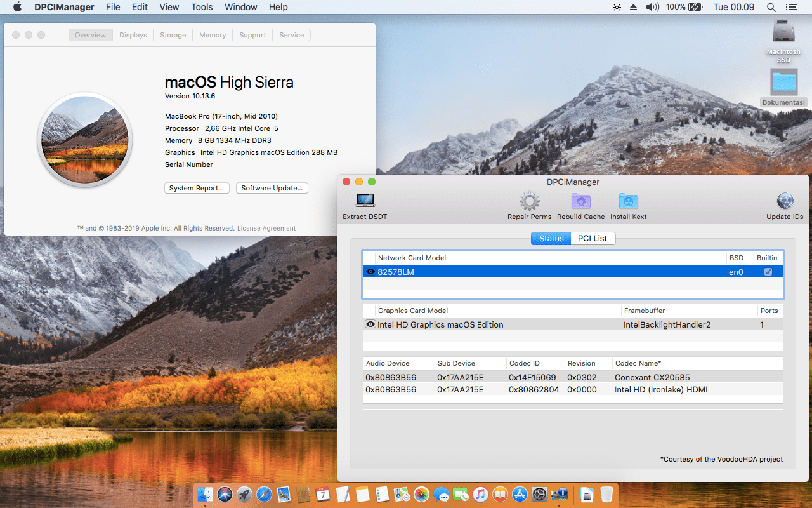Open Launchpad from the Dock
This screenshot has height=508, width=812.
tap(244, 495)
